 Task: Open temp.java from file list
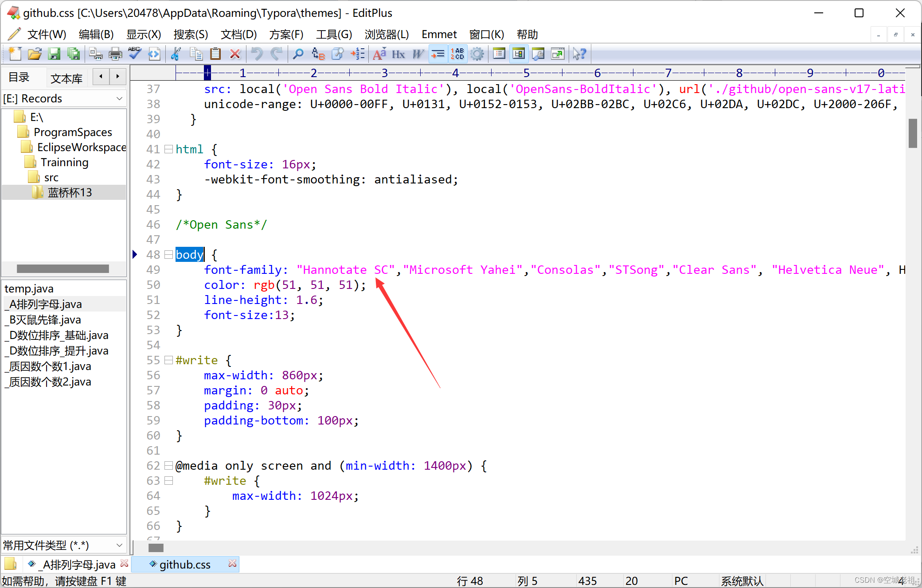click(29, 288)
